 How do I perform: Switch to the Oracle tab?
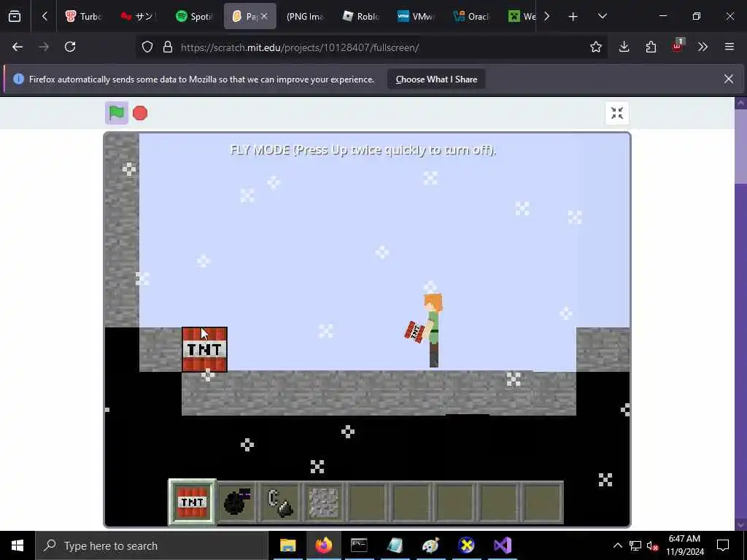coord(472,16)
